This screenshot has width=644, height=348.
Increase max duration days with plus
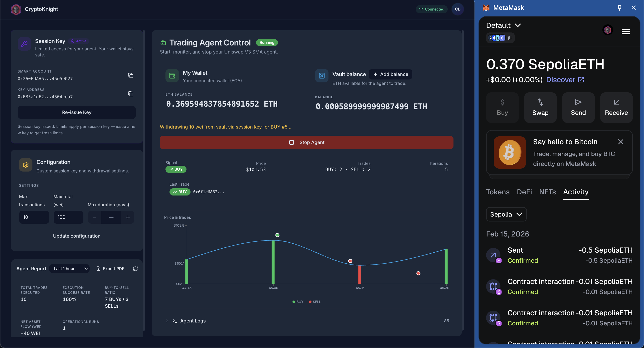tap(128, 217)
